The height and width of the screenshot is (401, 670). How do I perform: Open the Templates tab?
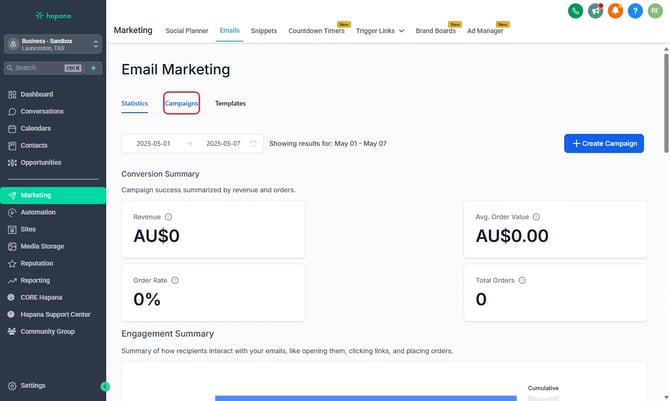(230, 103)
